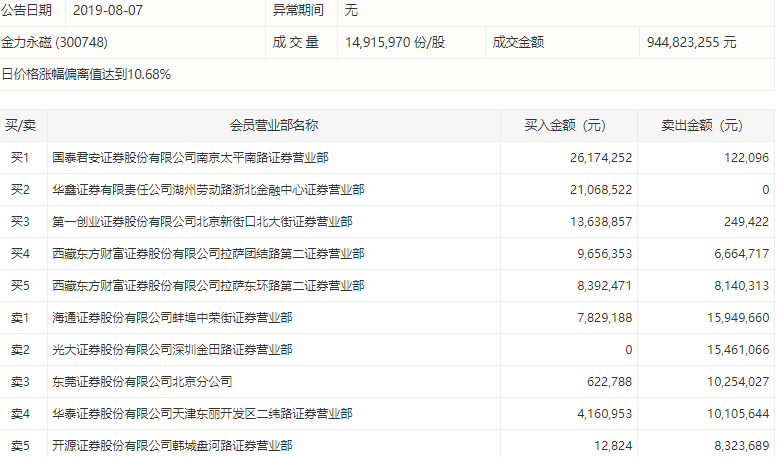Viewport: 777px width, 457px height.
Task: Click sell amount 249,422
Action: click(746, 222)
